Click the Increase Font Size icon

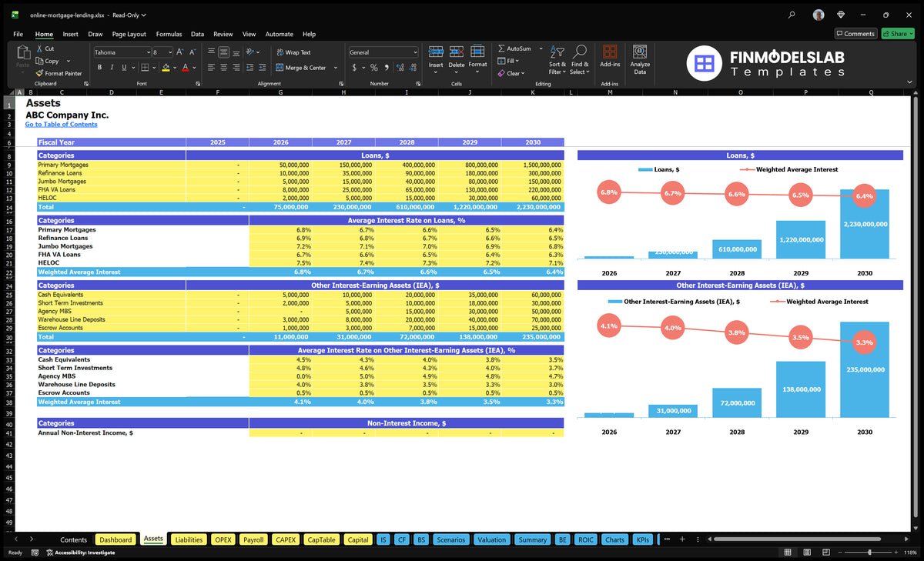(180, 52)
